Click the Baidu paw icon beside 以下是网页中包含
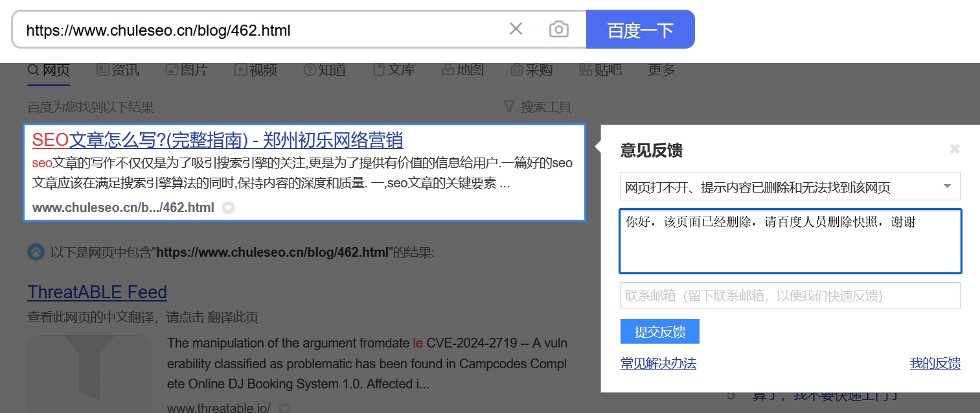Screen dimensions: 980x413 tap(36, 252)
